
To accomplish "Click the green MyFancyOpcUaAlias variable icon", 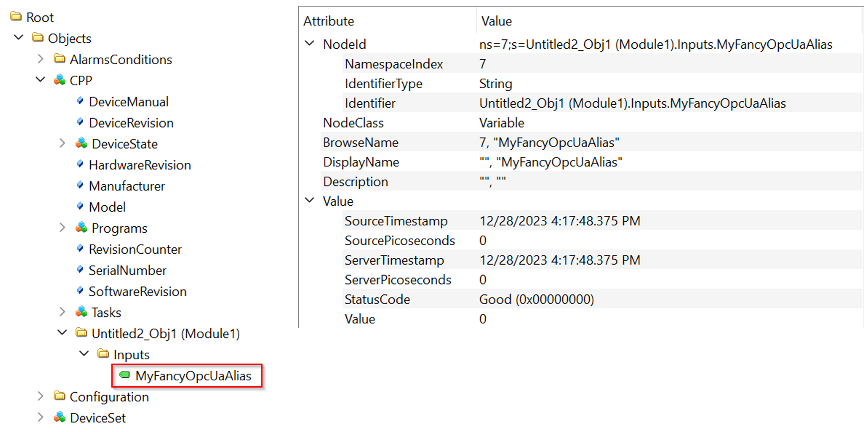I will (125, 375).
